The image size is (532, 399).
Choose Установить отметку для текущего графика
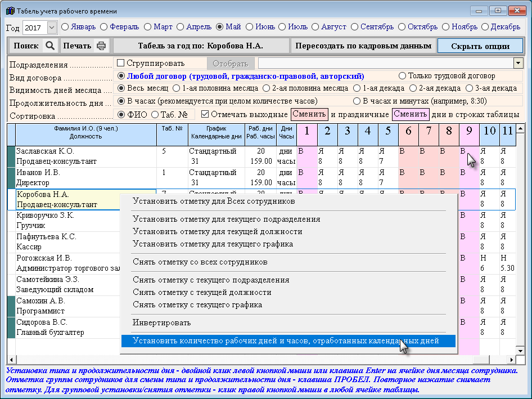click(288, 244)
